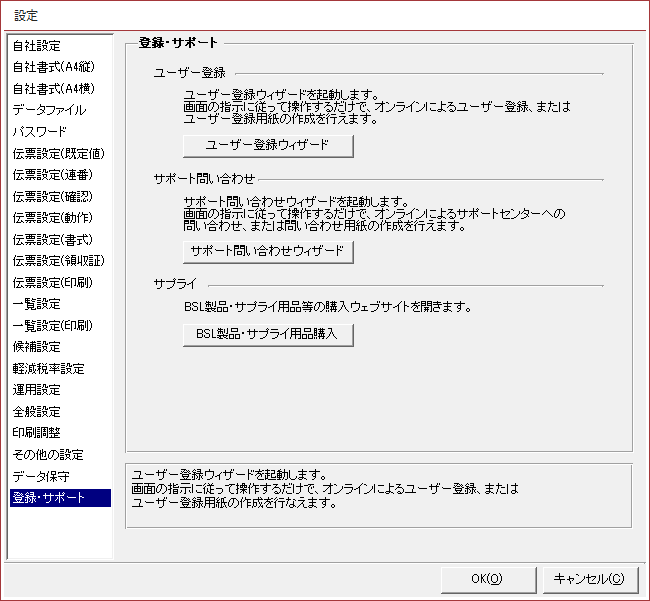Select 運用設定 category

(x=60, y=390)
